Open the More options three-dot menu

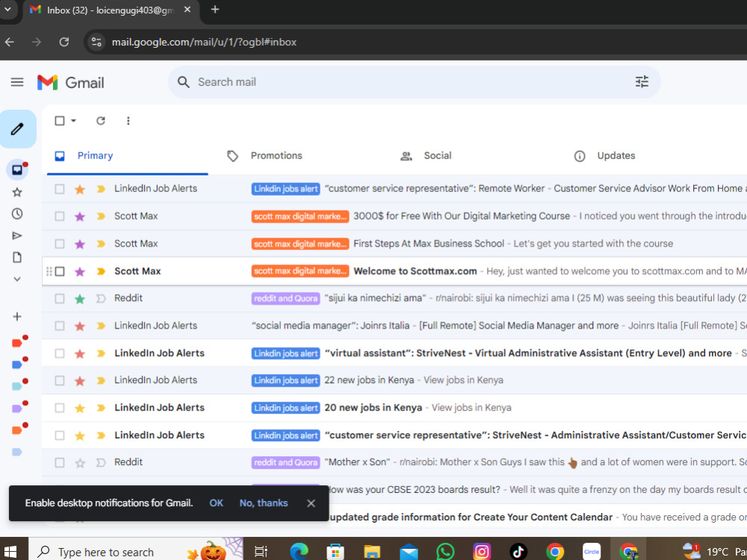[x=128, y=121]
